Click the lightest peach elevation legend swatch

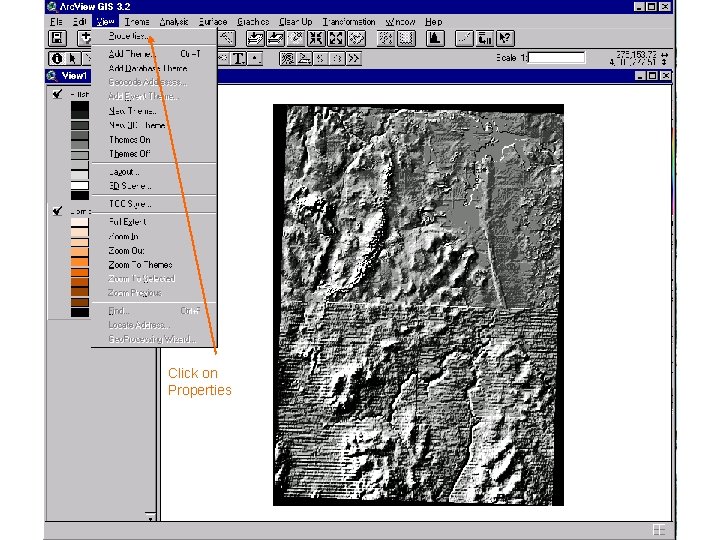[x=79, y=222]
